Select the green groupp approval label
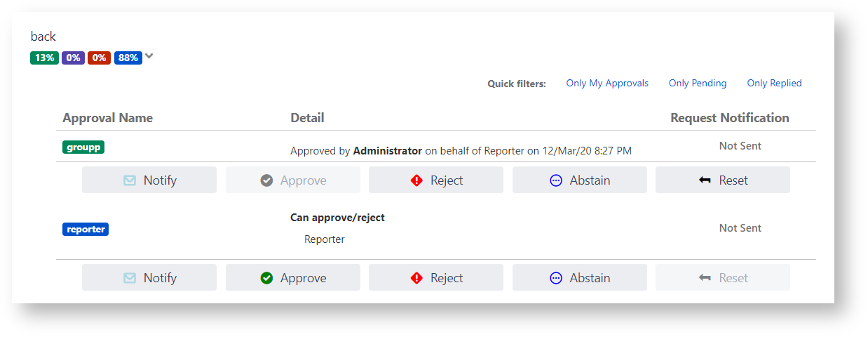Screen dimensions: 868x337 83,147
